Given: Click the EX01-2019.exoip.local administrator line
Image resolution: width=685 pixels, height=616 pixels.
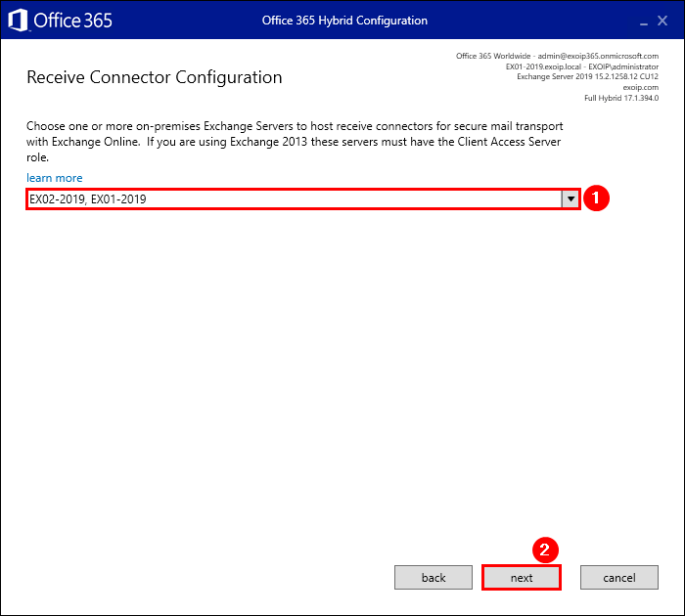Looking at the screenshot, I should click(581, 66).
